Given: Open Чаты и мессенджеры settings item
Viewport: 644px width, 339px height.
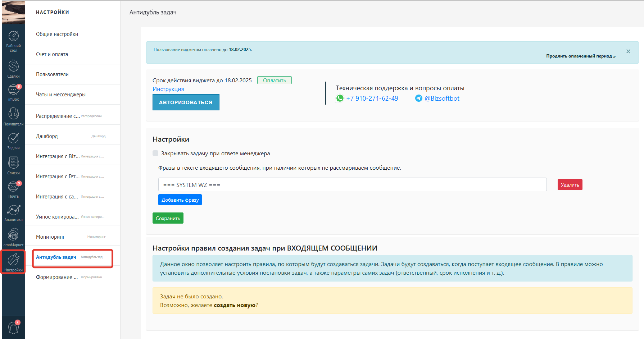Looking at the screenshot, I should [73, 95].
